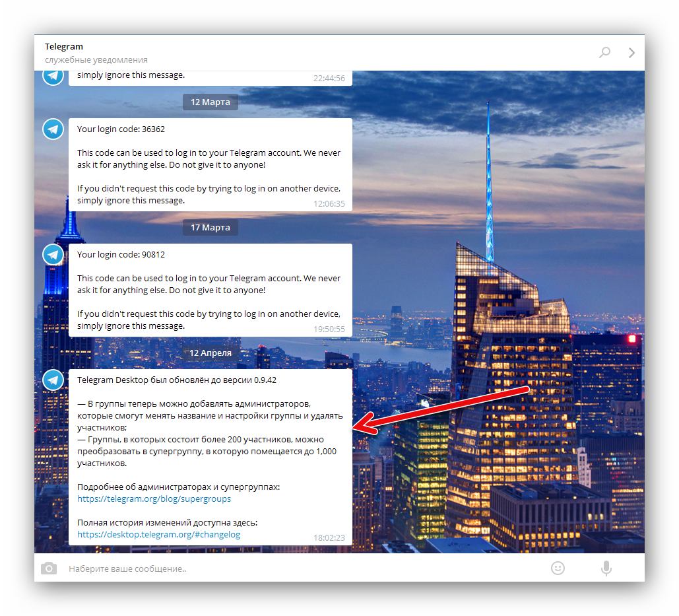Screen dimensions: 679x616
Task: Click the 'Telegram Desktop был обновлён' message line
Action: tap(177, 380)
